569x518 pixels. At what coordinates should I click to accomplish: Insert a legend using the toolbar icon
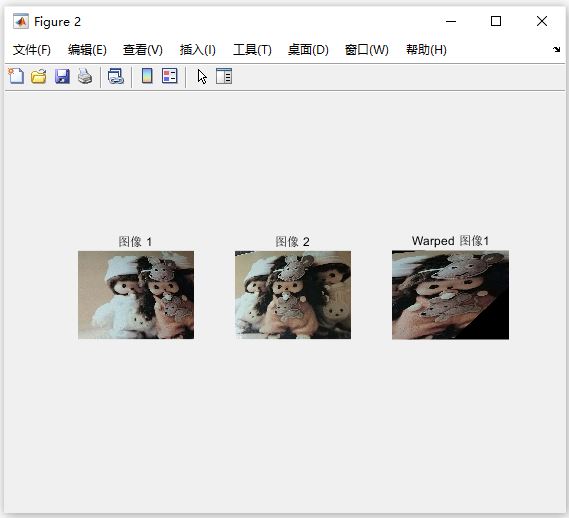[169, 76]
